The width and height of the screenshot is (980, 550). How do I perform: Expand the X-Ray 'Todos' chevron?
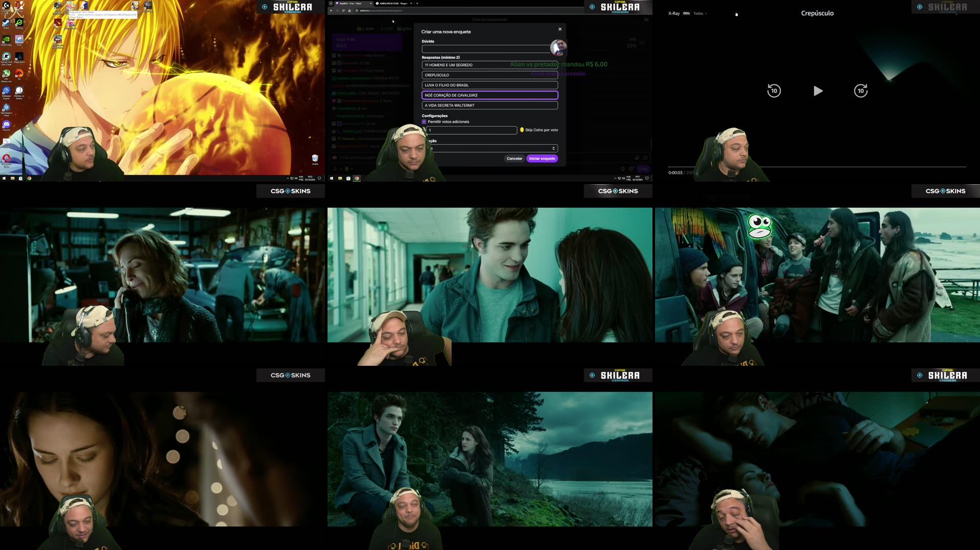706,13
